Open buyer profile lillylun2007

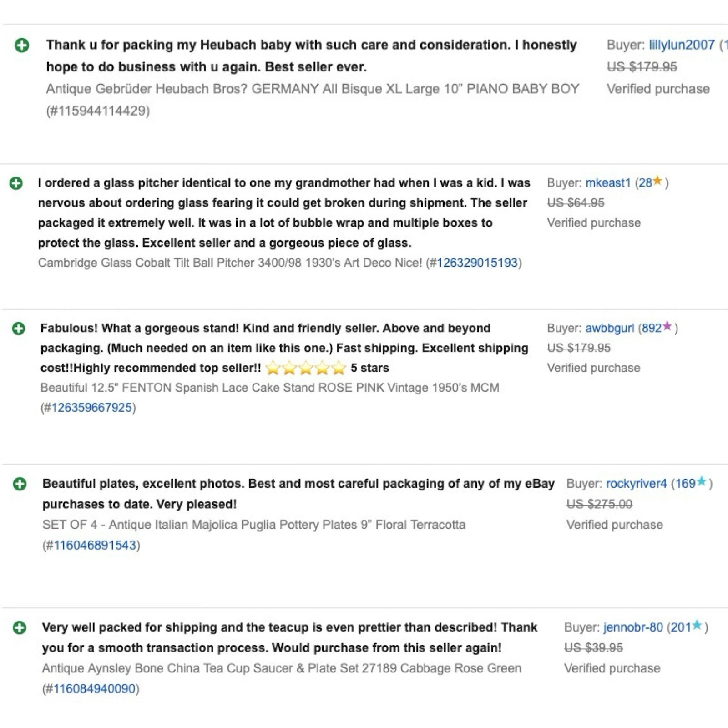(x=682, y=45)
